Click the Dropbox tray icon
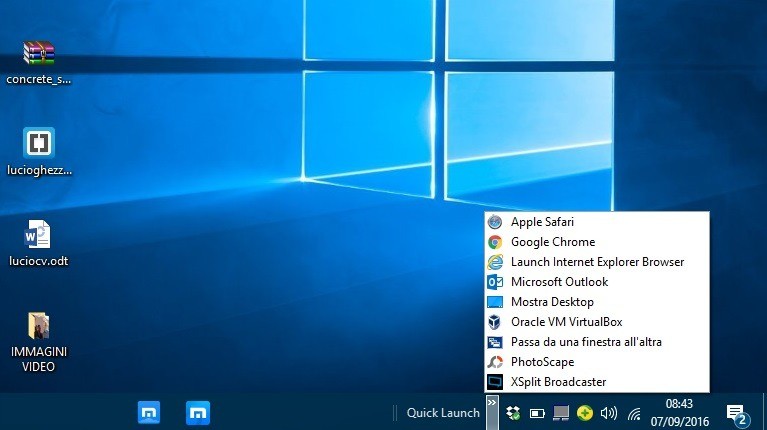 click(x=513, y=413)
